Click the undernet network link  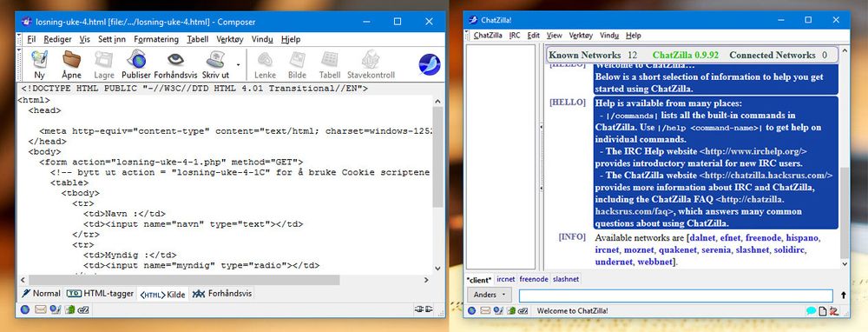(614, 262)
